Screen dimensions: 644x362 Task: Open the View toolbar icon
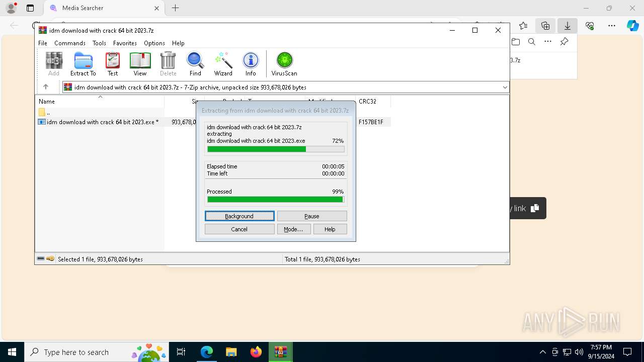pyautogui.click(x=140, y=64)
